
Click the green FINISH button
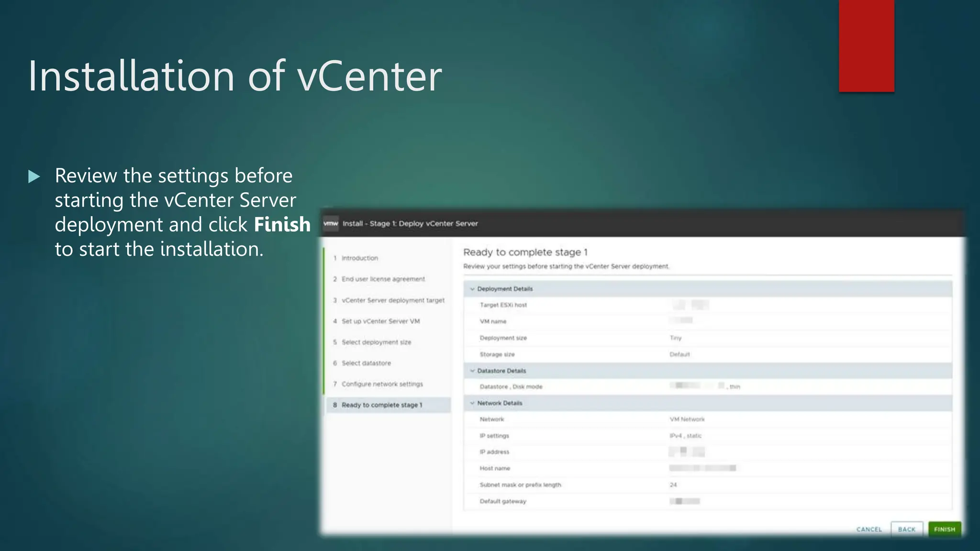(x=944, y=529)
